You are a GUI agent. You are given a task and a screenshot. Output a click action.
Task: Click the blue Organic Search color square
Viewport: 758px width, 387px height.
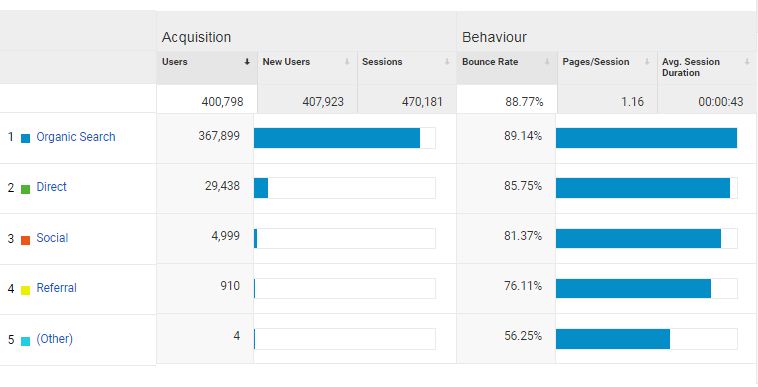pos(26,138)
